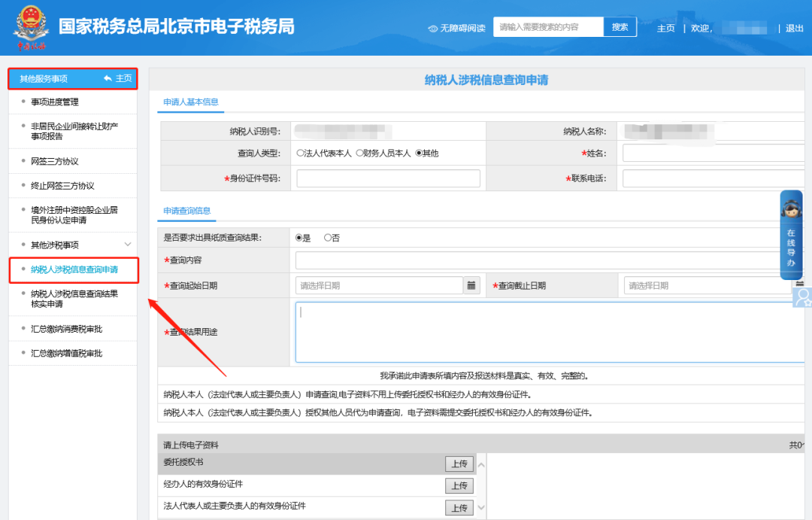Choose 是 for paper query result
Screen dimensions: 812x520
click(x=298, y=238)
